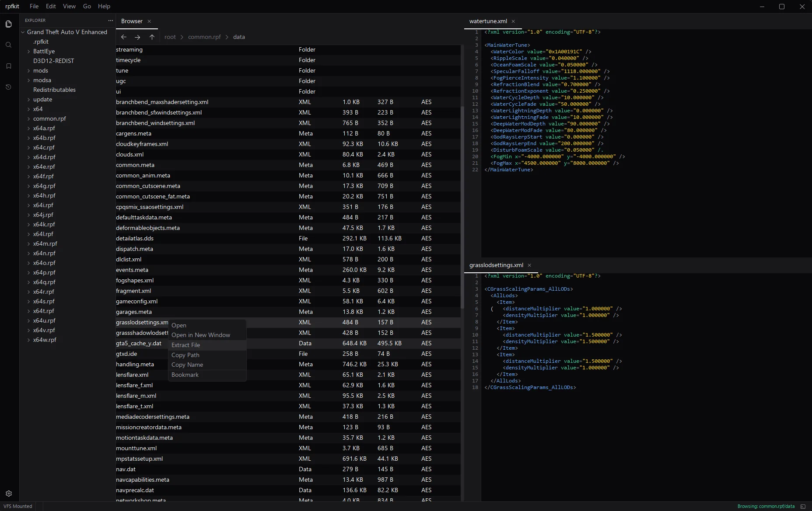Choose Open in New Window from context menu
Screen dimensions: 812x511
[207, 335]
